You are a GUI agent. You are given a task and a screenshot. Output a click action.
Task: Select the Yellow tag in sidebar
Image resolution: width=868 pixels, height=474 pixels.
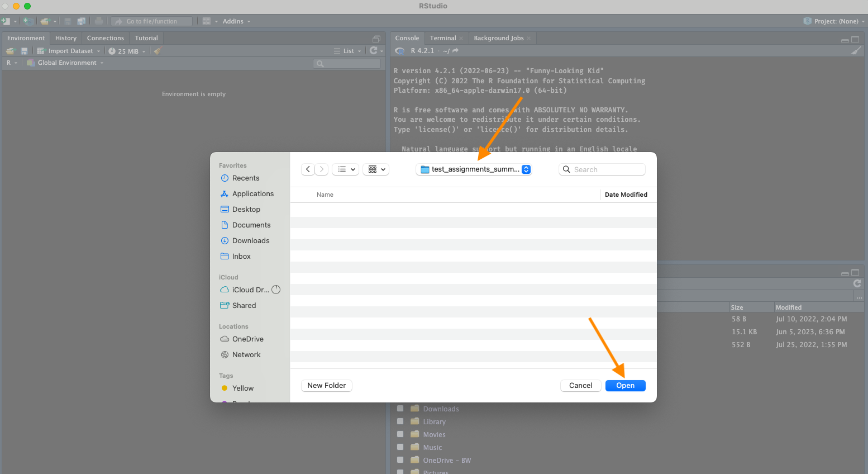pos(242,388)
